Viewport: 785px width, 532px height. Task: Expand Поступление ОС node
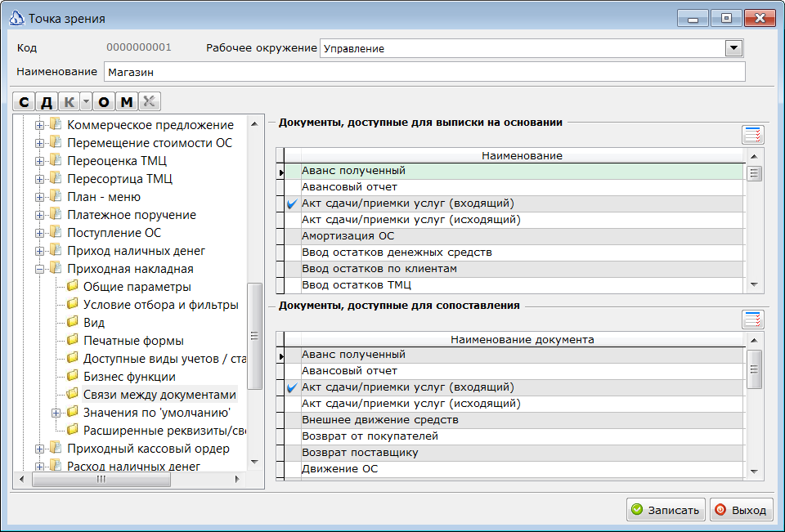pos(39,233)
